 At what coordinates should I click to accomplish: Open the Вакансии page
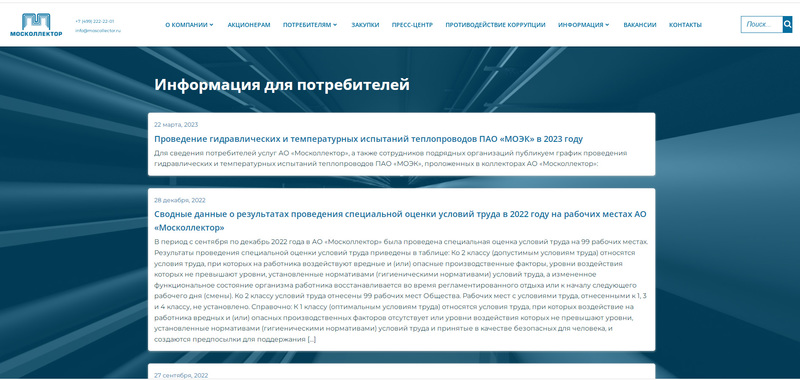click(640, 24)
